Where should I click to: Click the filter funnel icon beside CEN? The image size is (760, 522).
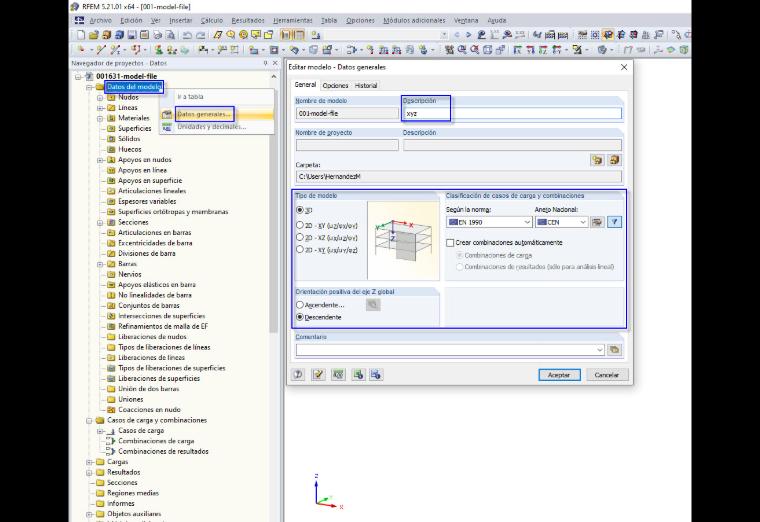(614, 222)
